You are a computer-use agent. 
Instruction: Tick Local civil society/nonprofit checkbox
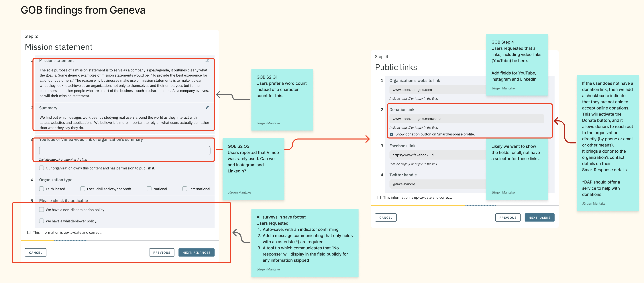[x=83, y=189]
